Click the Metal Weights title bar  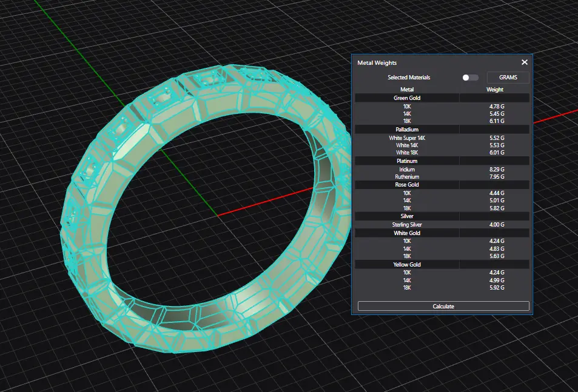click(425, 62)
